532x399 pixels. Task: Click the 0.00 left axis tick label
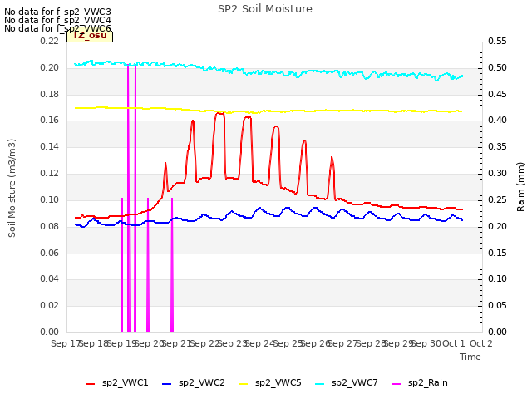(x=50, y=332)
